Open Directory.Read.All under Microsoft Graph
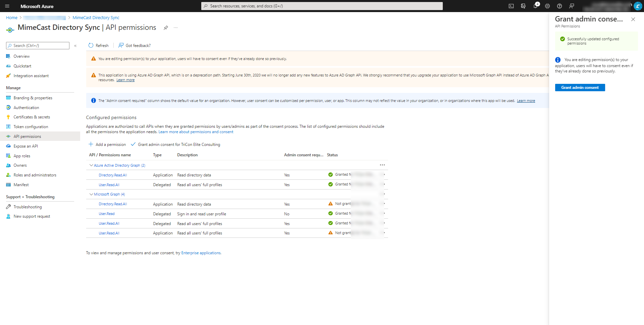Screen dimensions: 644x325 (113, 204)
